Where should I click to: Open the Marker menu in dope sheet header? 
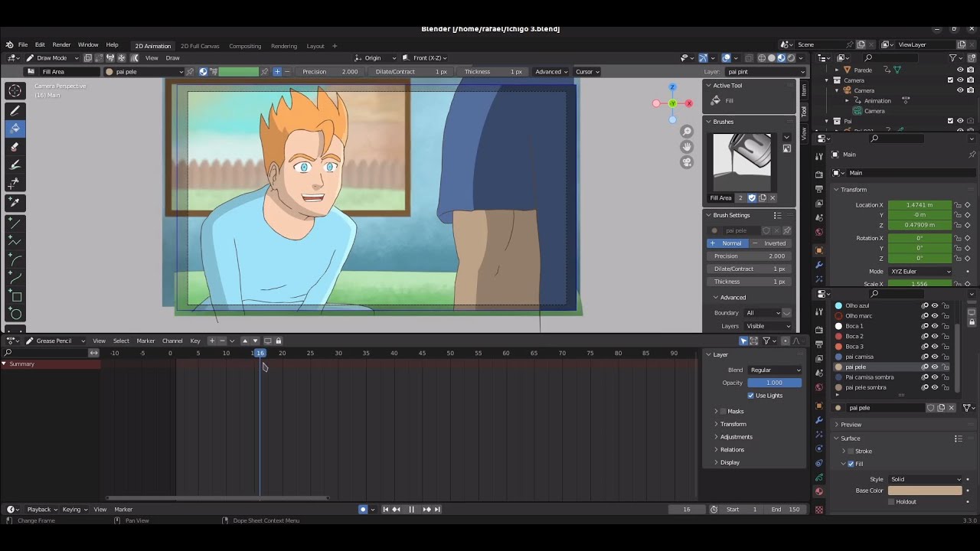coord(145,341)
